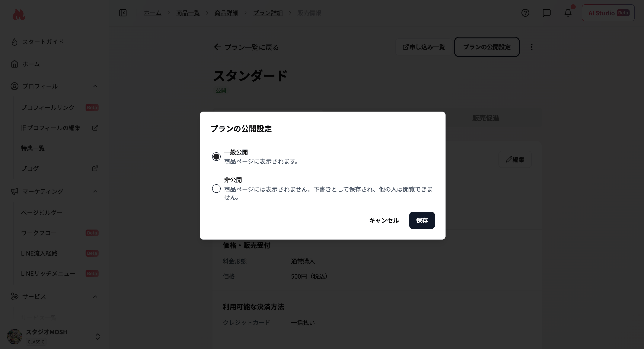Screen dimensions: 644x349
Task: Click 通常購入 value text
Action: [x=303, y=261]
